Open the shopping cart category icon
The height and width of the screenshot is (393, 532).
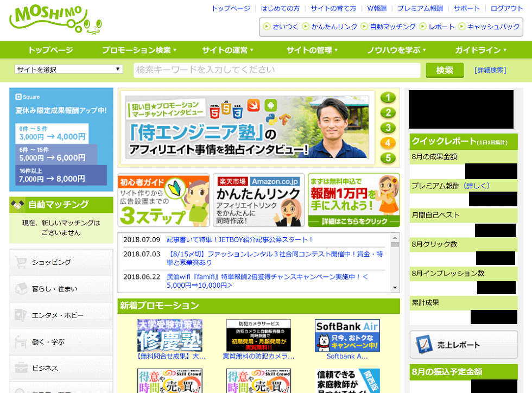(21, 262)
